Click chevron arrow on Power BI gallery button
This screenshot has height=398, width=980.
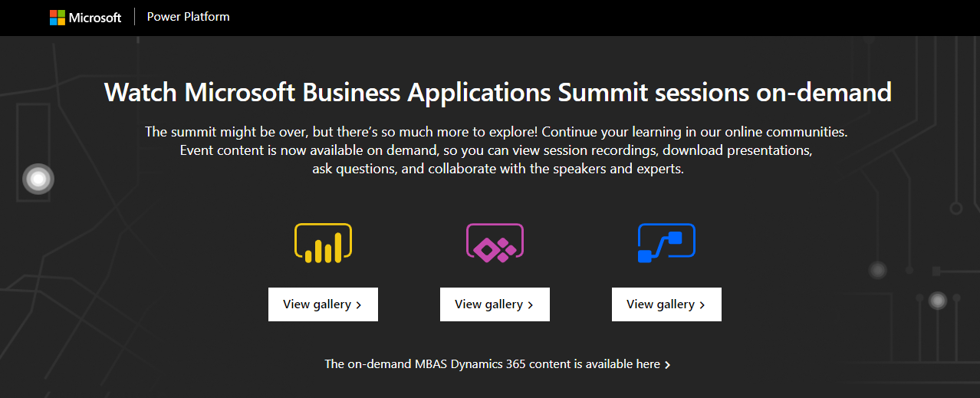pyautogui.click(x=359, y=305)
